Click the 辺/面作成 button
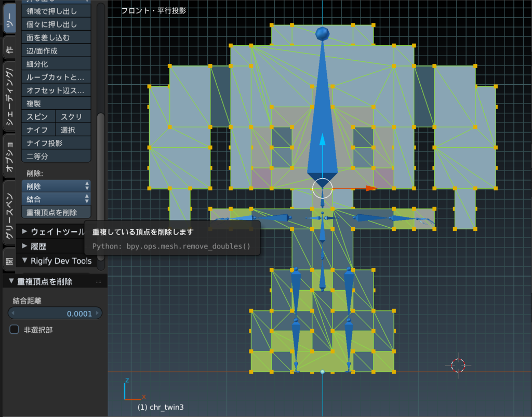 [56, 50]
